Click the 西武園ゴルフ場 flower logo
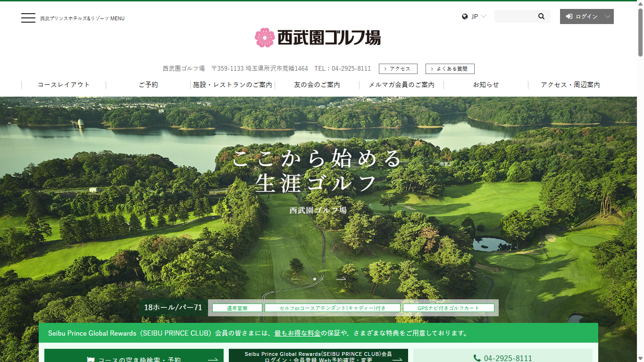Viewport: 644px width, 362px height. (318, 37)
